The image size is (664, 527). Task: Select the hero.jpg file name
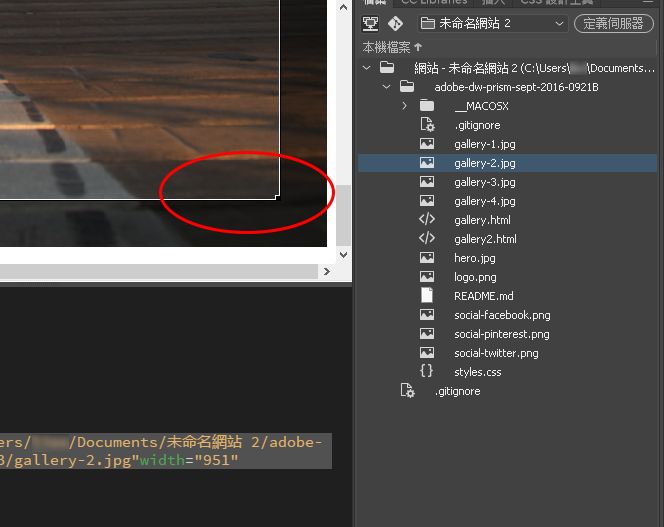click(x=475, y=258)
